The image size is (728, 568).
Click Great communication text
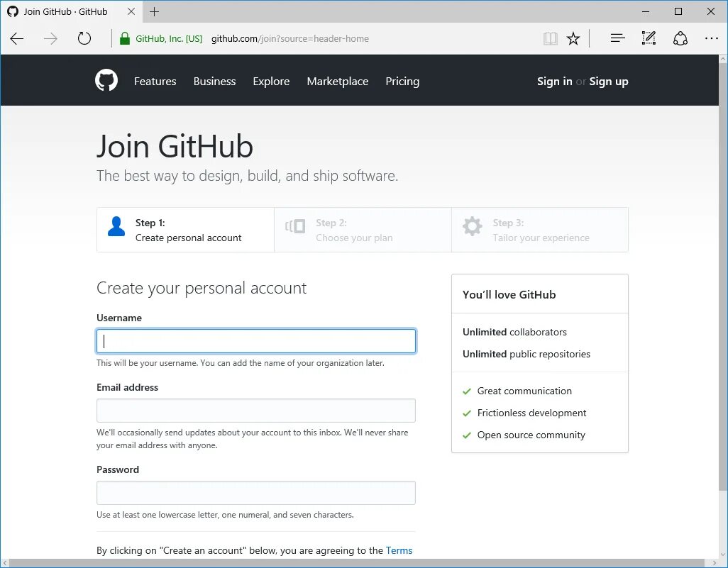524,391
